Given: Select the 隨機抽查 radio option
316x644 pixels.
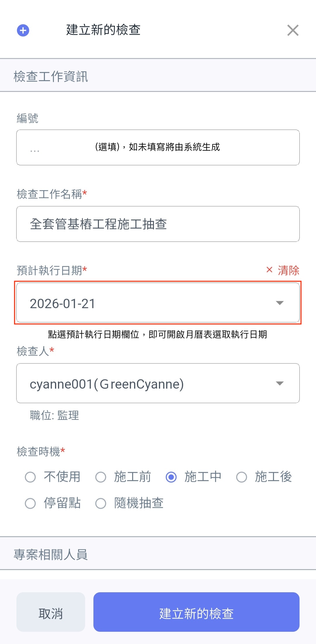Looking at the screenshot, I should point(101,504).
